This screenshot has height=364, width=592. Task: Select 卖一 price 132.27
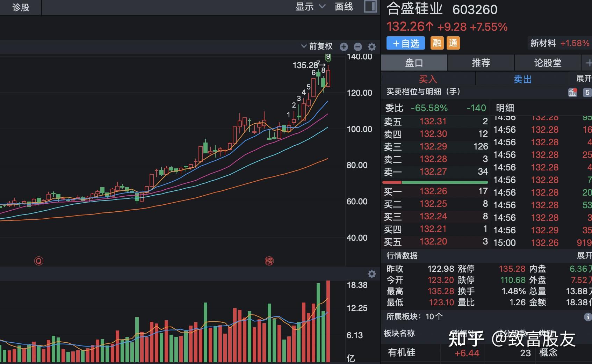coord(433,172)
